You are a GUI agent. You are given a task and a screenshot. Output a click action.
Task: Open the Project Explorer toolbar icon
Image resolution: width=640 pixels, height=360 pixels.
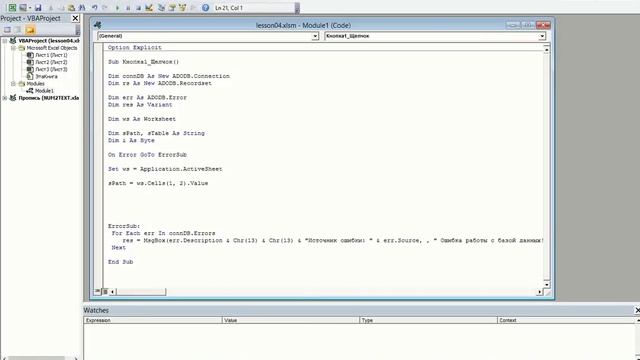coord(162,8)
